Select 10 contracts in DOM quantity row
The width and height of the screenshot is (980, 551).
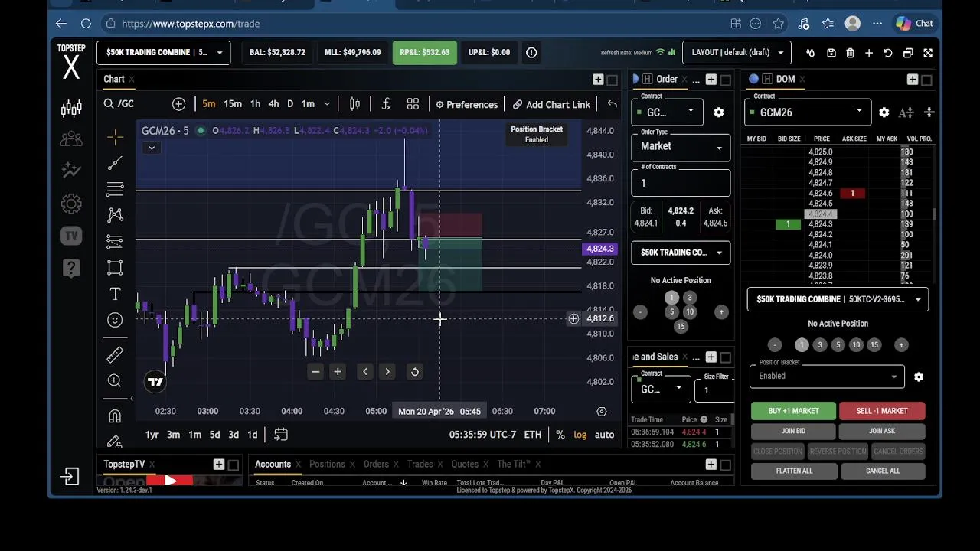coord(856,345)
